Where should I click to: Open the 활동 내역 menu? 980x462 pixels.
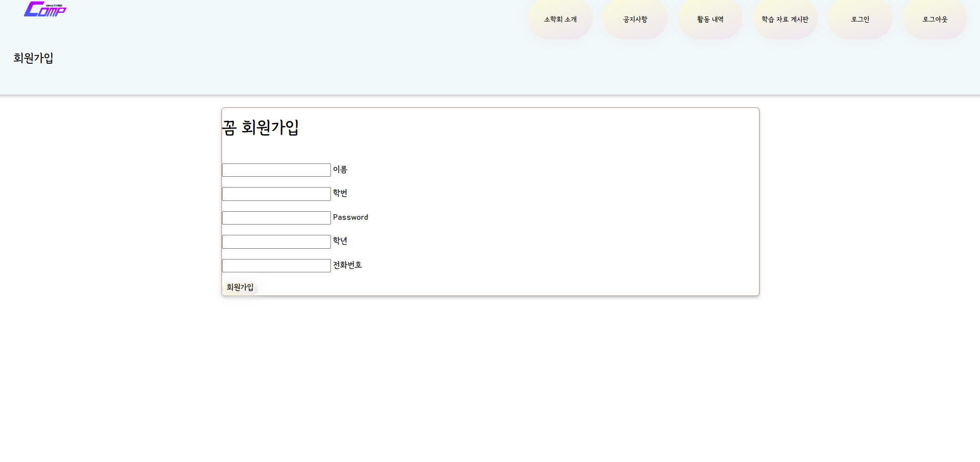click(710, 20)
